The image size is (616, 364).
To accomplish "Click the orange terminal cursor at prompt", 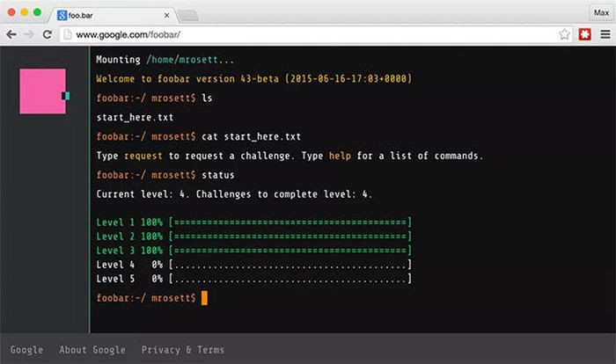I will pos(204,298).
